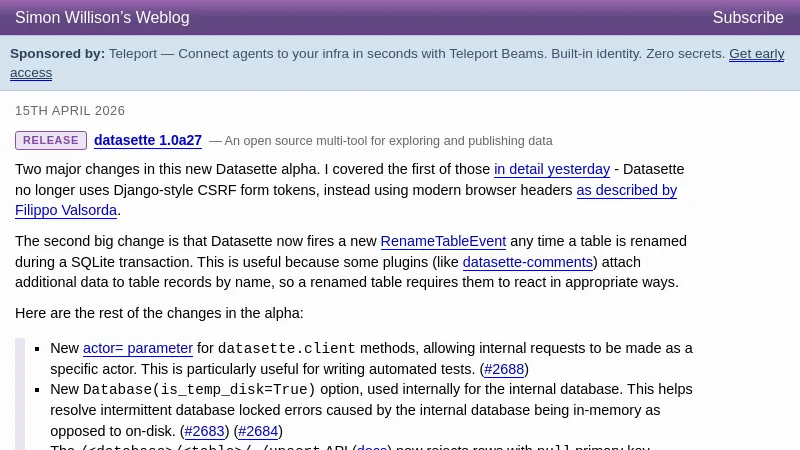Image resolution: width=800 pixels, height=450 pixels.
Task: Click the RELEASE badge
Action: (51, 141)
